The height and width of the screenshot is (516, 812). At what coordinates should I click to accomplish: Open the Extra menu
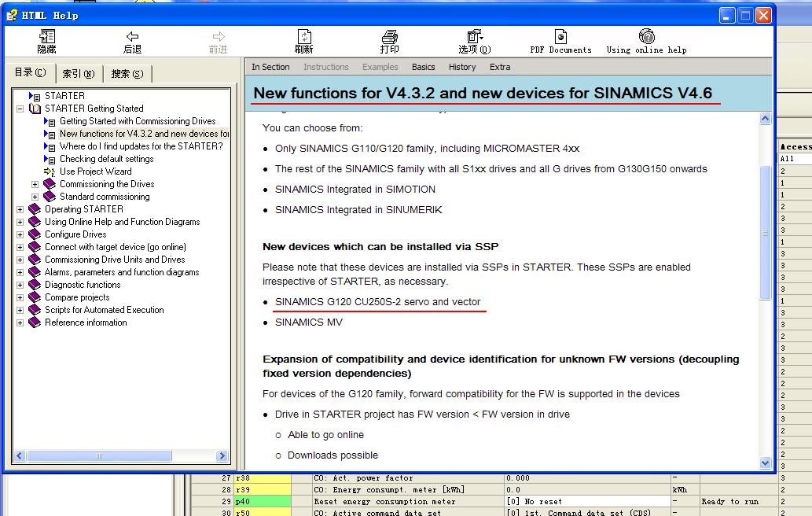500,67
